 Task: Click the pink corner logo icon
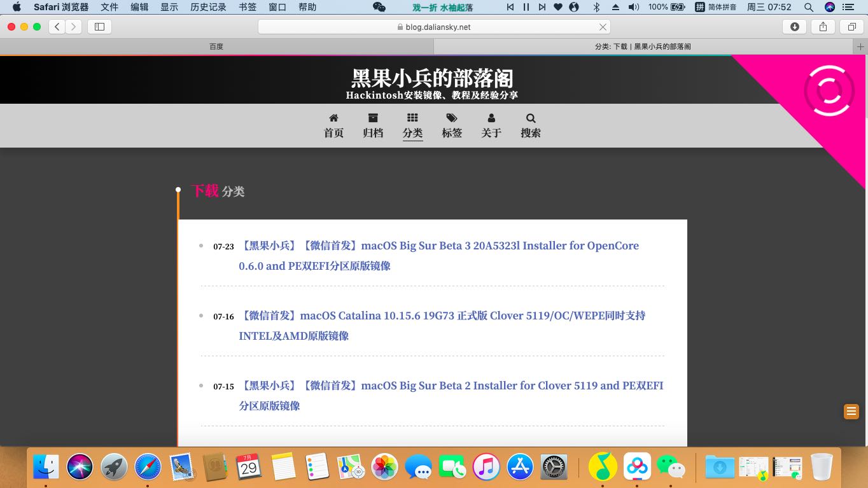pos(829,90)
